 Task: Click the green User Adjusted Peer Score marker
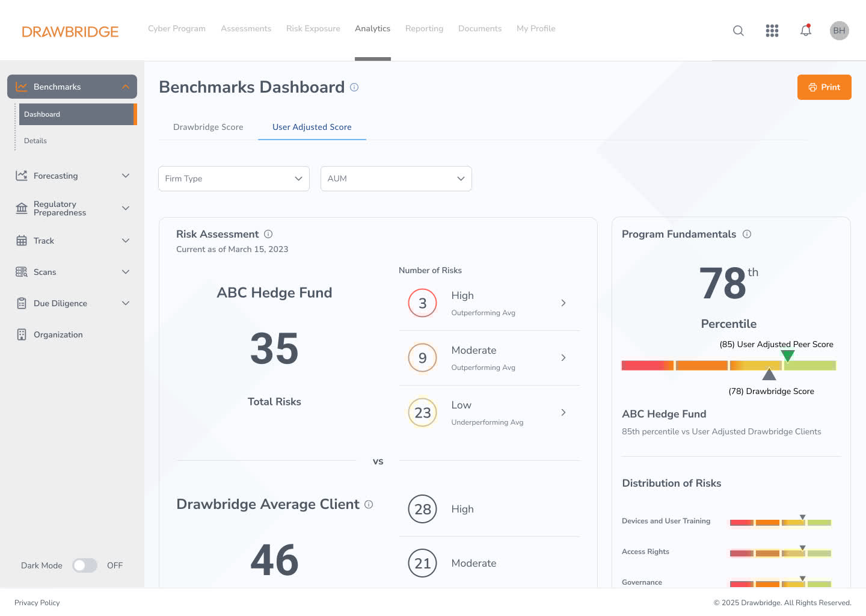pyautogui.click(x=787, y=356)
